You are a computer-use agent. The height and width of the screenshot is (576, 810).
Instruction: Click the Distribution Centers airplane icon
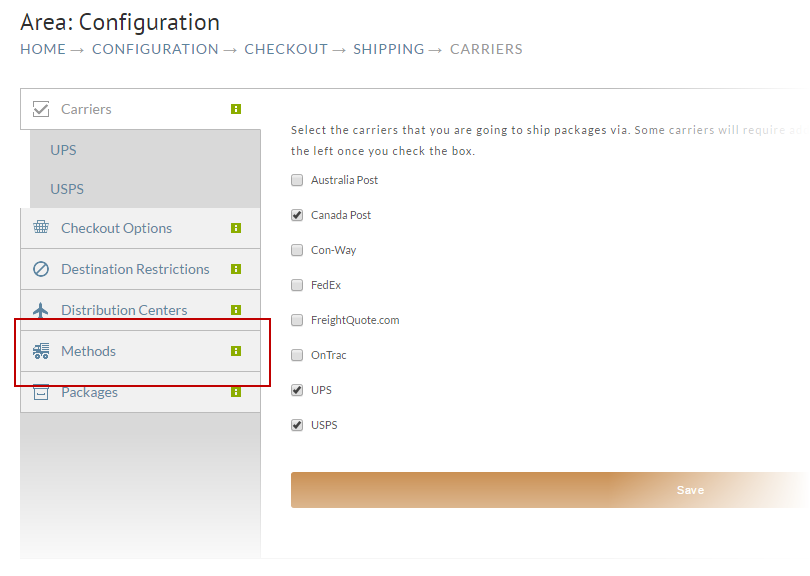point(40,310)
